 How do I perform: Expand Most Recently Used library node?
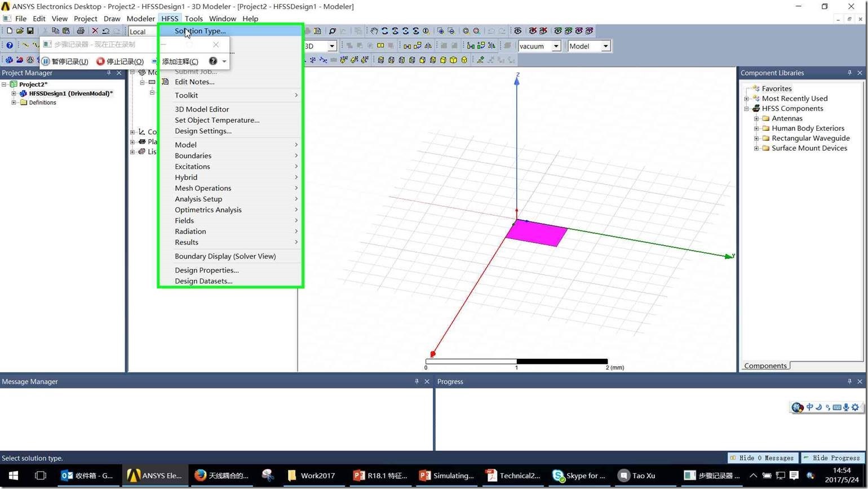tap(747, 99)
